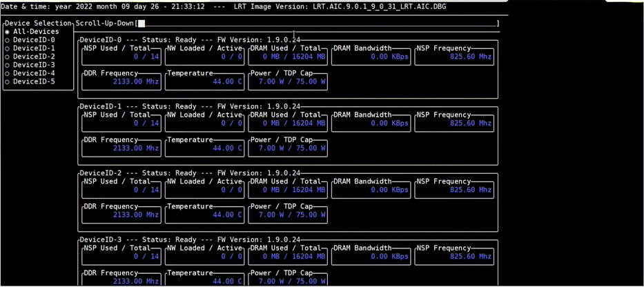Click DeviceID-1 Power / TDP Cap value
The image size is (644, 287).
[292, 148]
